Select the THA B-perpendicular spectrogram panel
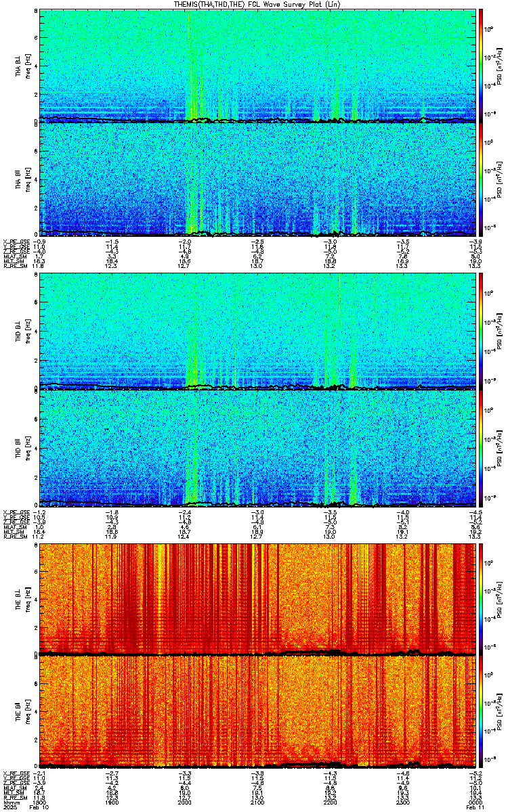The image size is (508, 812). 257,66
